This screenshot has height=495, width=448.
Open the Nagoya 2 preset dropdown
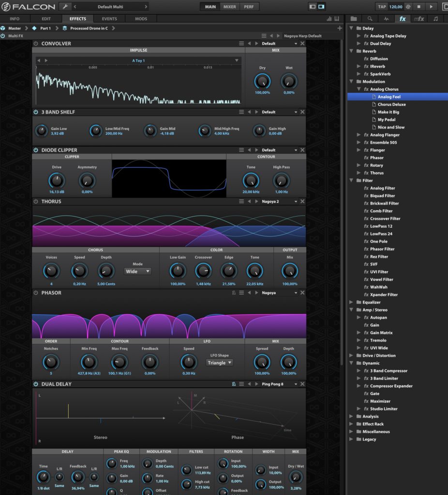(296, 202)
